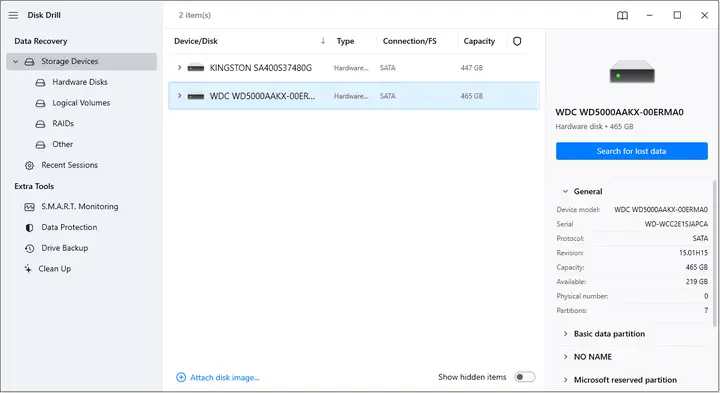This screenshot has height=393, width=720.
Task: Click the sort arrow in Device/Disk header
Action: click(x=323, y=41)
